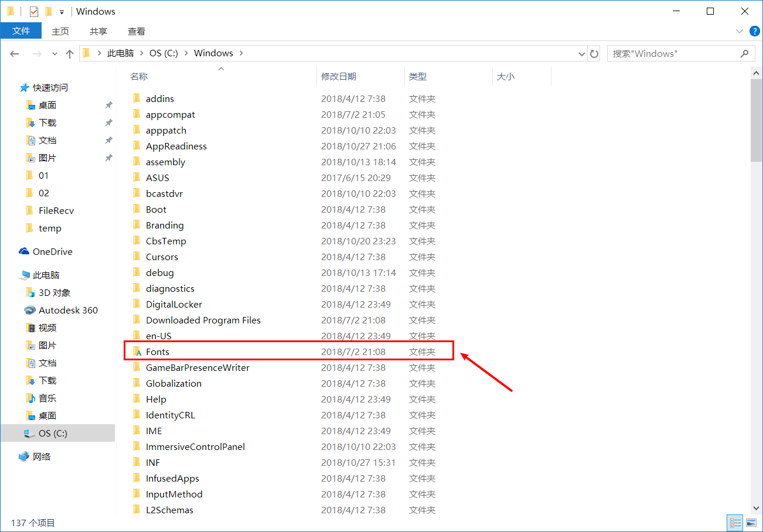Click the Up one level arrow
The width and height of the screenshot is (763, 532).
click(70, 53)
